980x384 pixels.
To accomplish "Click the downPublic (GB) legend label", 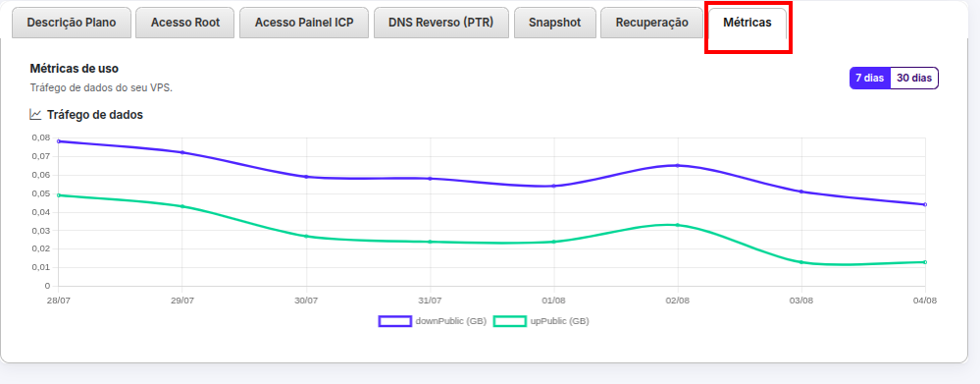I will tap(450, 321).
